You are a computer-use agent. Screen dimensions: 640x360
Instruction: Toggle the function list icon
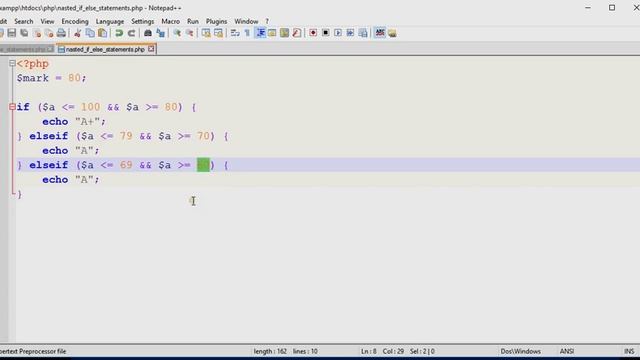coord(297,33)
